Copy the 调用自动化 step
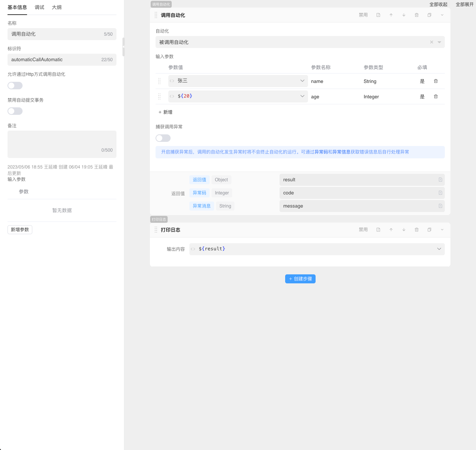The image size is (476, 450). [429, 15]
